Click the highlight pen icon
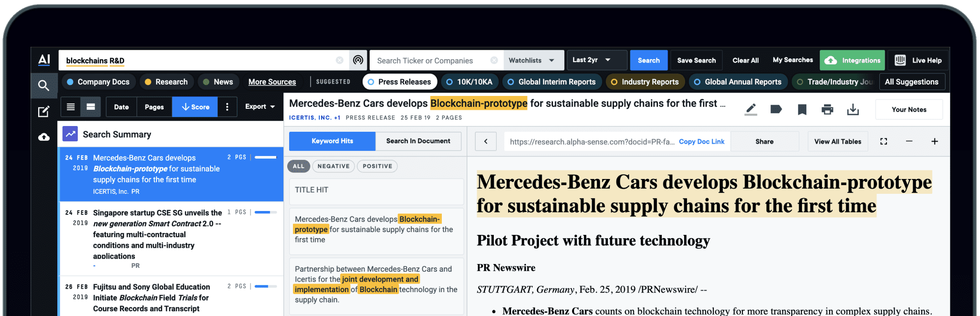The image size is (980, 316). pyautogui.click(x=751, y=109)
